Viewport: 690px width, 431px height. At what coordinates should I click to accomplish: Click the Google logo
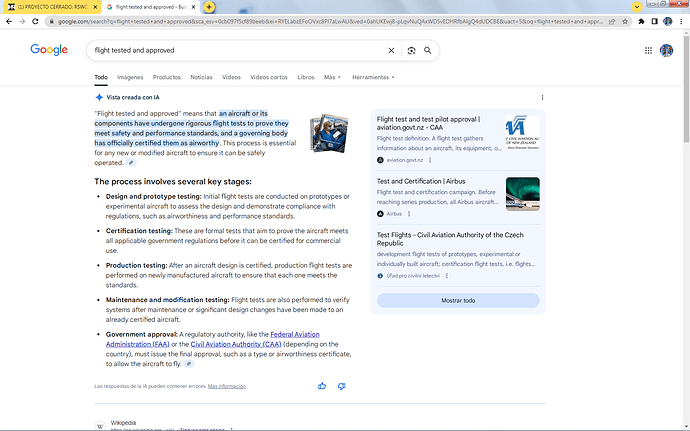coord(49,50)
